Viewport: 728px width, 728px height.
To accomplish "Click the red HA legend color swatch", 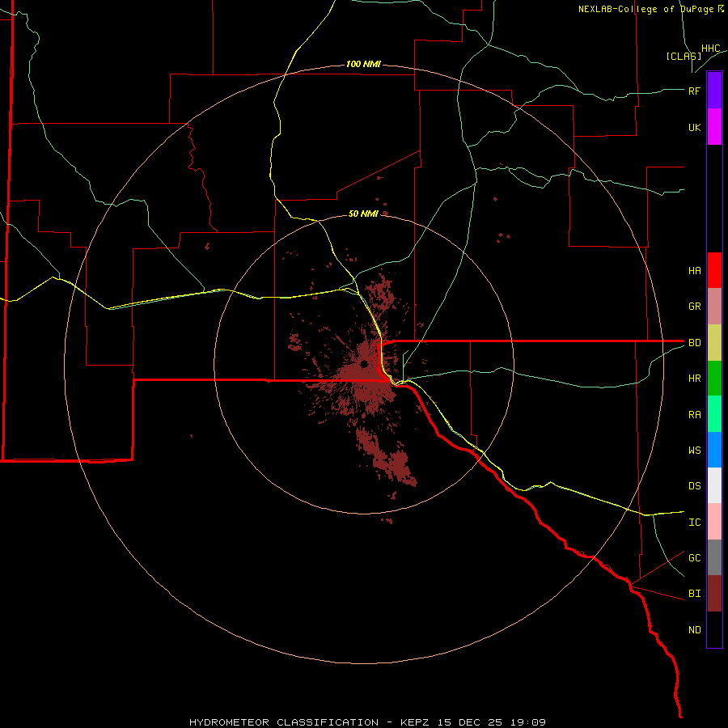I will (x=714, y=270).
